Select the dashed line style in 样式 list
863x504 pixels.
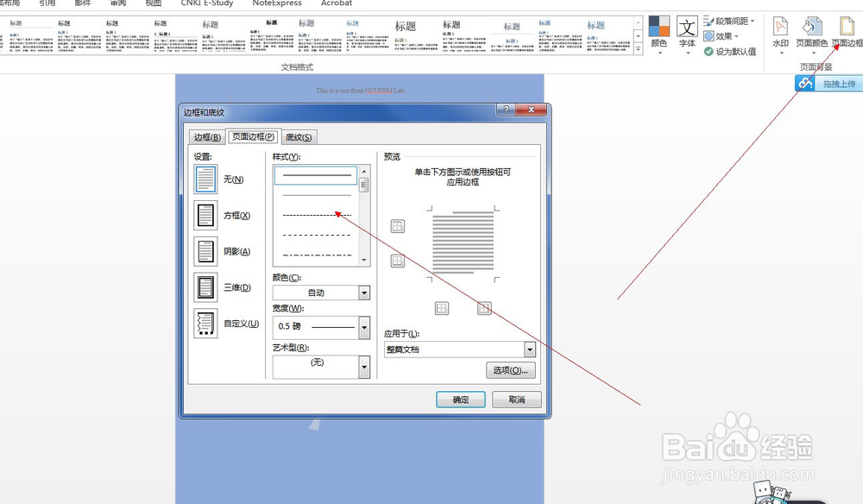point(315,215)
